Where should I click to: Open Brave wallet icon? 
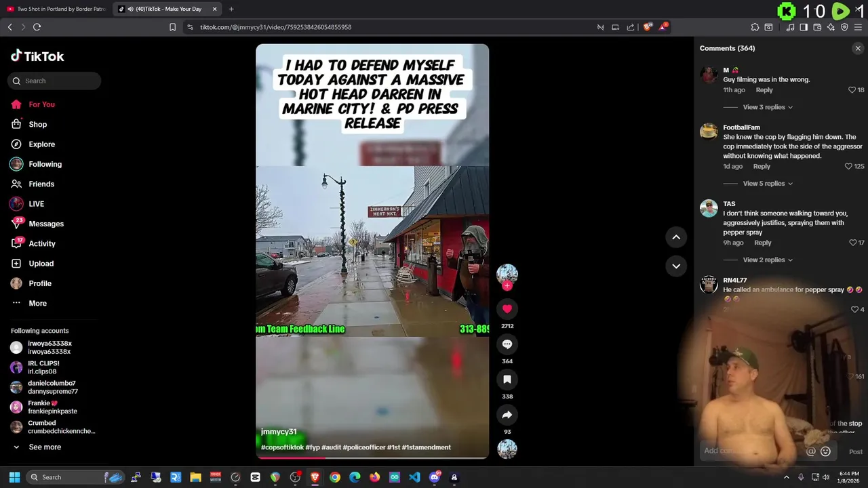[x=817, y=27]
